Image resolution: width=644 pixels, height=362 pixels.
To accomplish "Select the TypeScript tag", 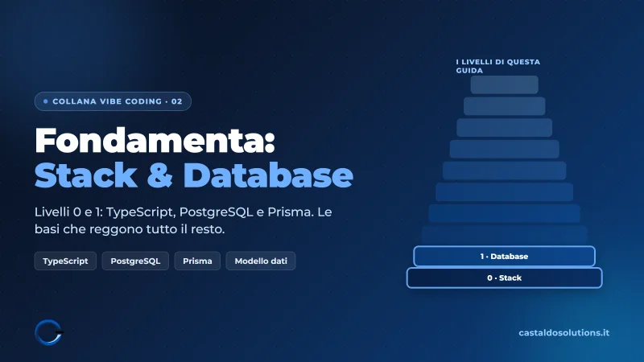I will [x=65, y=261].
